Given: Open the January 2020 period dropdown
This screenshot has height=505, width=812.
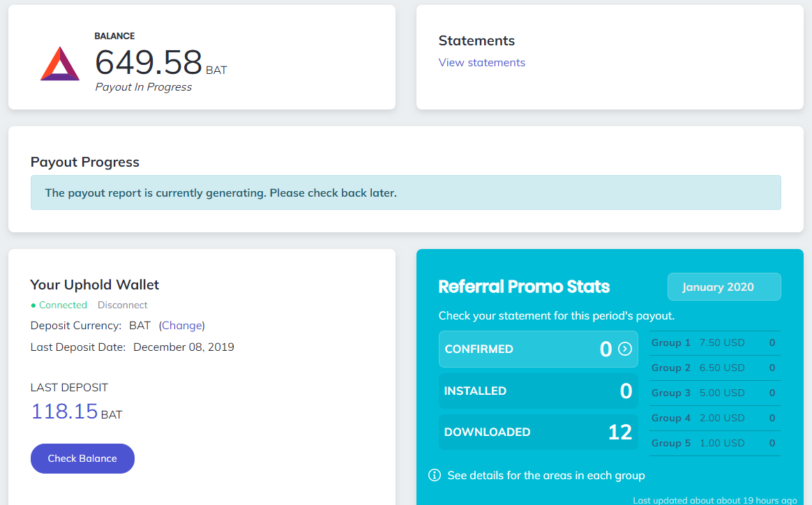Looking at the screenshot, I should (724, 287).
